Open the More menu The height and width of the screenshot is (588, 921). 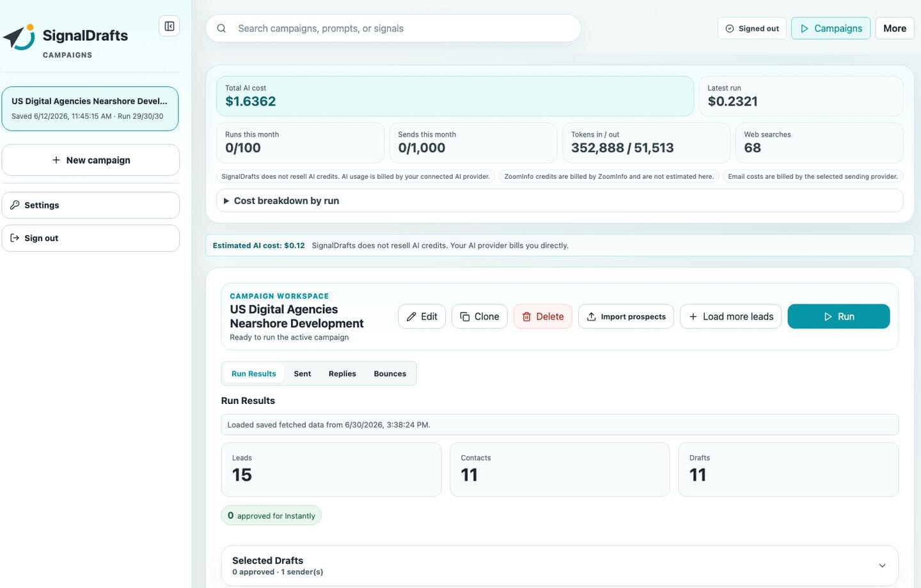click(895, 28)
